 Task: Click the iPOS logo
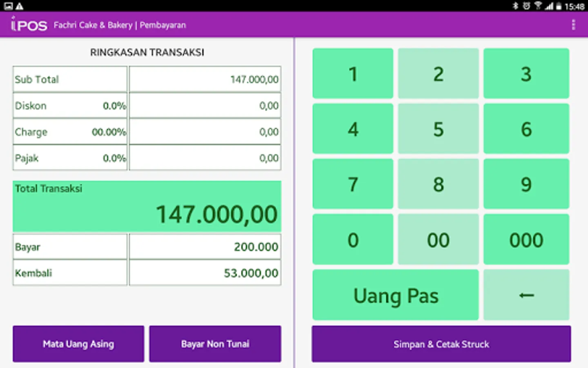[28, 24]
